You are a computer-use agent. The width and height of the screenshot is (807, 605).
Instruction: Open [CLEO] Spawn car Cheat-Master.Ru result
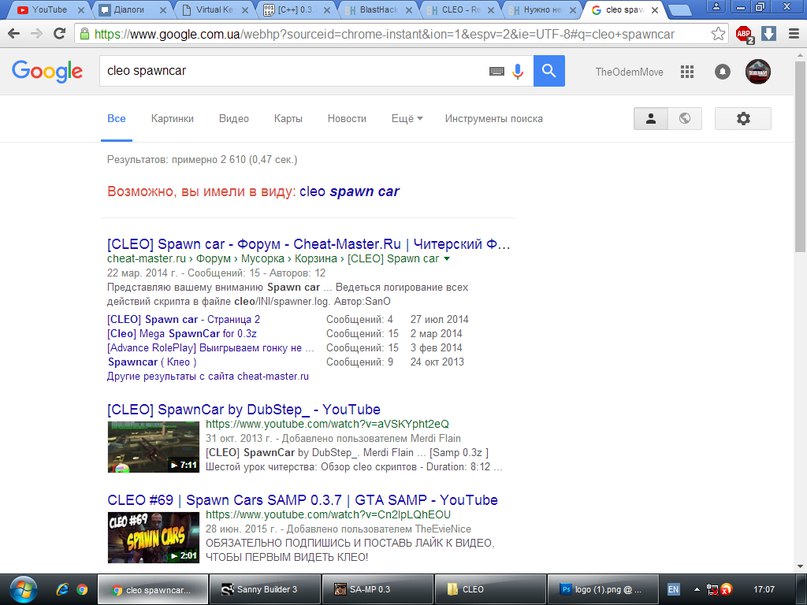pyautogui.click(x=308, y=244)
